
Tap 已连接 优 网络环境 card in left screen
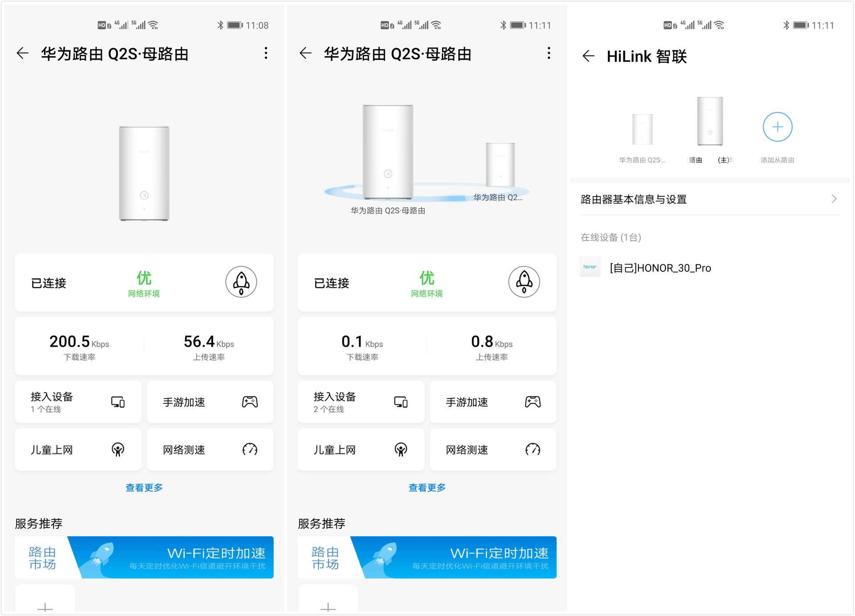(x=144, y=282)
